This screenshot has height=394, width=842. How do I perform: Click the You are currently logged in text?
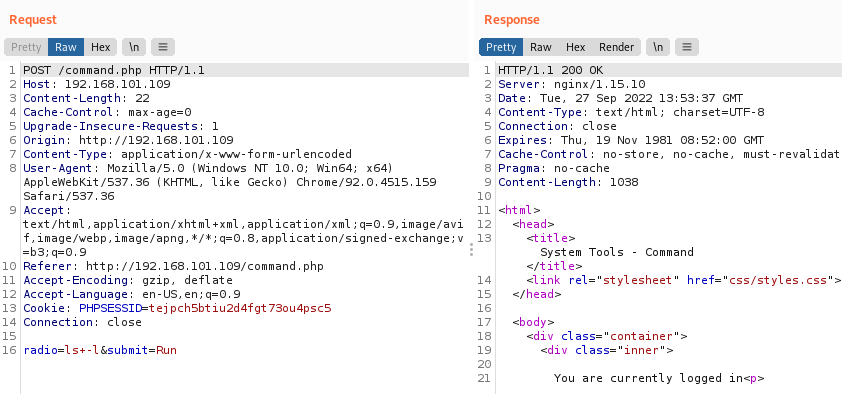(648, 378)
